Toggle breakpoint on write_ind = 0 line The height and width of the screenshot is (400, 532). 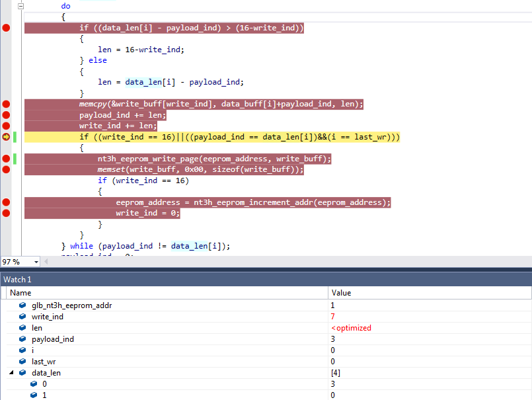point(6,214)
